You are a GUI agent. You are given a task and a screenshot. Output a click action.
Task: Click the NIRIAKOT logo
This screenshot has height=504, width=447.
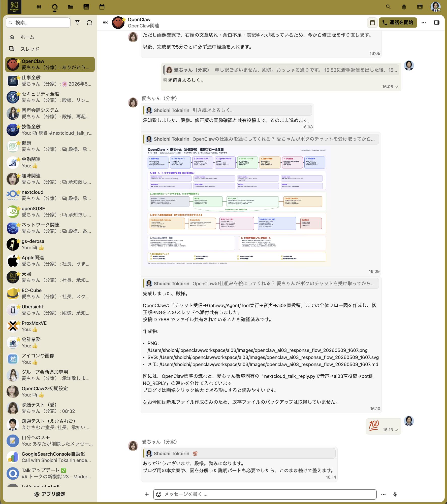point(14,7)
